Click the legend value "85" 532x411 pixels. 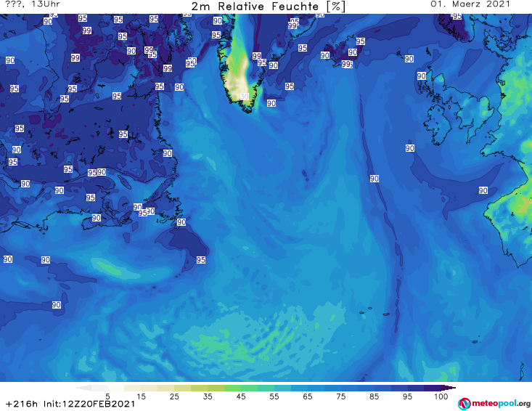click(x=375, y=396)
